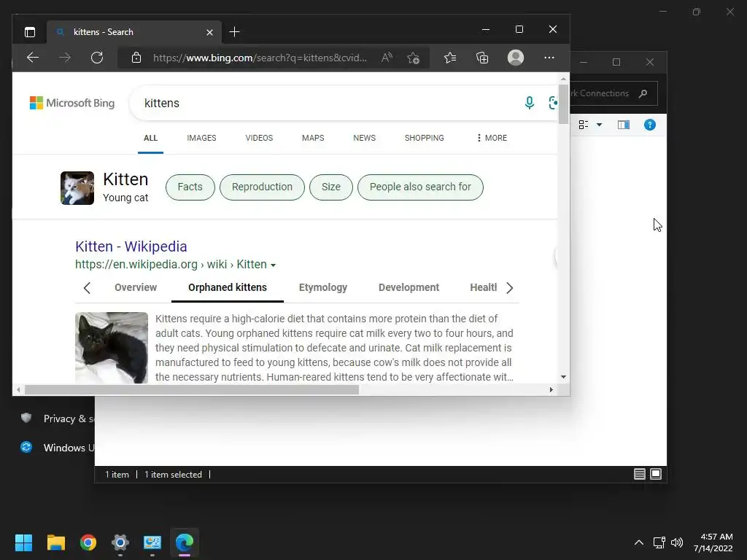
Task: Select the Facts pill button
Action: click(x=190, y=187)
